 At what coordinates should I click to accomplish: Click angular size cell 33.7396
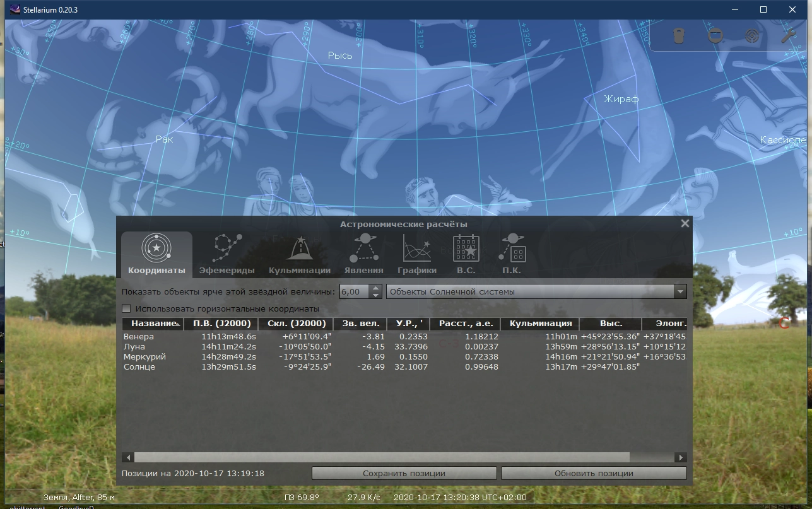pos(412,347)
